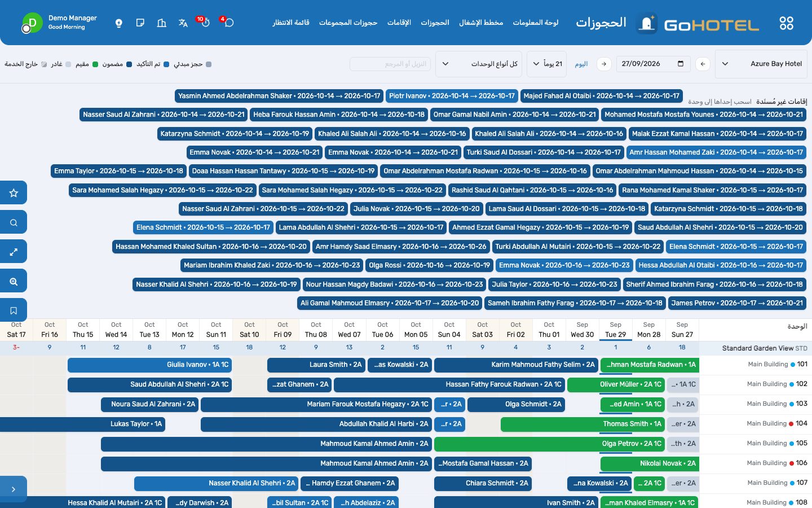Click the Demo Manager avatar

pos(32,23)
